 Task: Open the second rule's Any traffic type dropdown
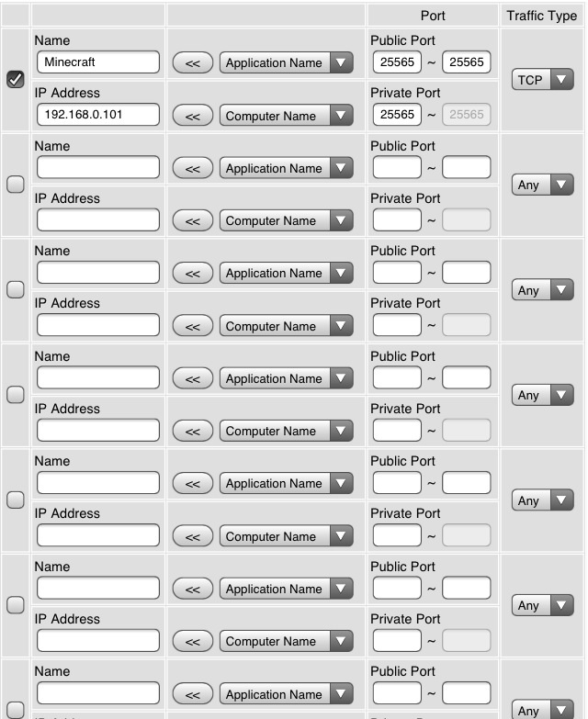point(542,185)
